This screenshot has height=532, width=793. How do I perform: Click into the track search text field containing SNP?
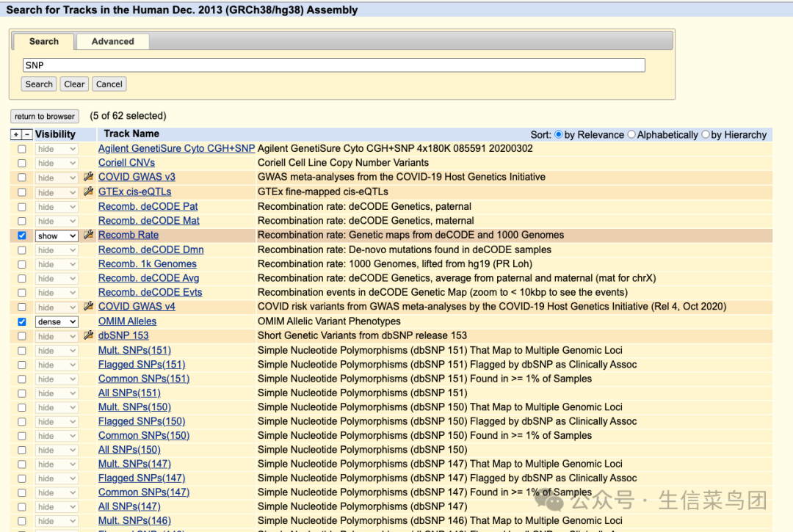point(334,65)
